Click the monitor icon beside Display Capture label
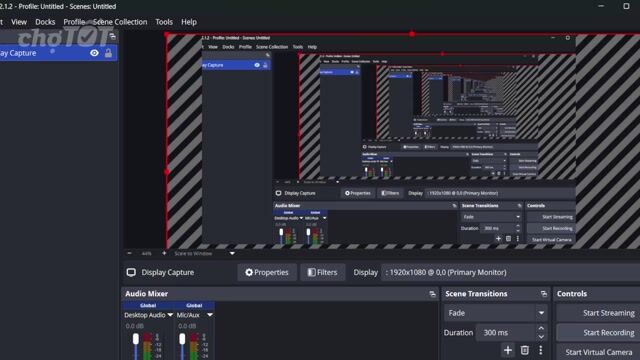Viewport: 640px width, 360px height. [131, 272]
